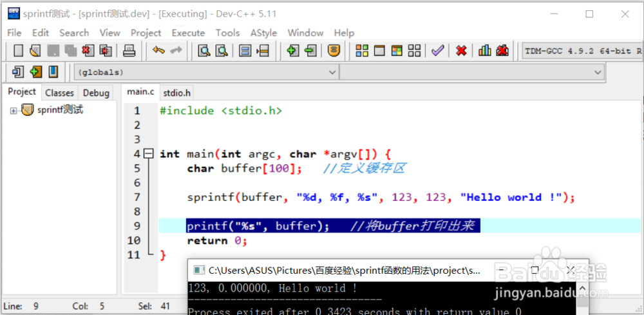Click the Goto Function icon
The height and width of the screenshot is (315, 644).
click(x=245, y=51)
